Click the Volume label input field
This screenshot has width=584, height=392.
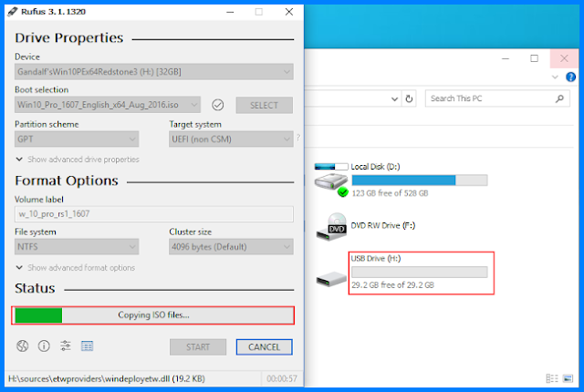[154, 214]
